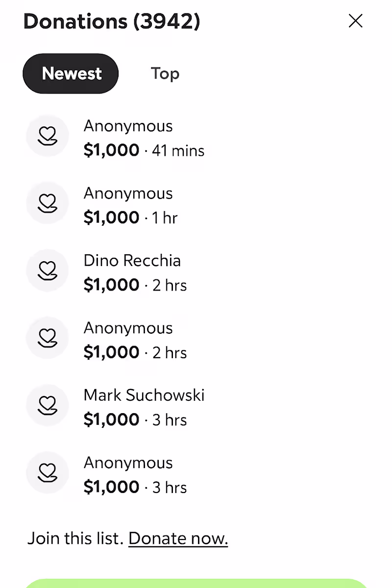The width and height of the screenshot is (392, 588).
Task: Click the Join this list text
Action: coord(75,539)
